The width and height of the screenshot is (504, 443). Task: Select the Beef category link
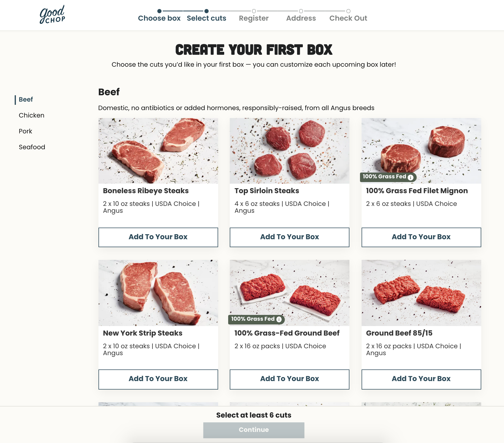(26, 100)
